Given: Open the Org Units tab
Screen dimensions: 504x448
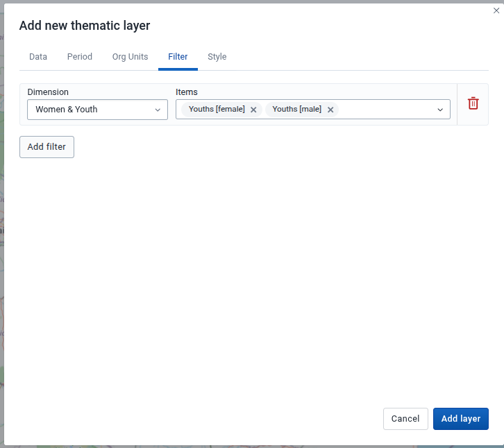Looking at the screenshot, I should (130, 57).
